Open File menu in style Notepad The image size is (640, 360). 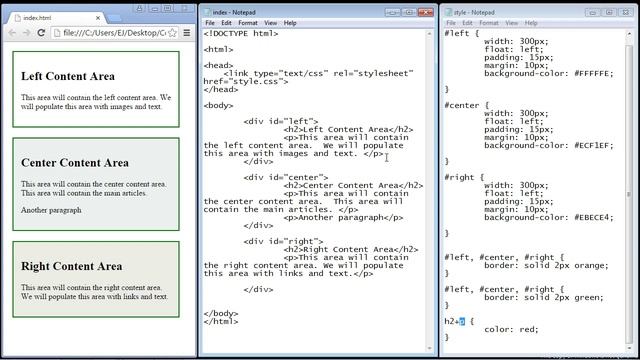tap(451, 23)
